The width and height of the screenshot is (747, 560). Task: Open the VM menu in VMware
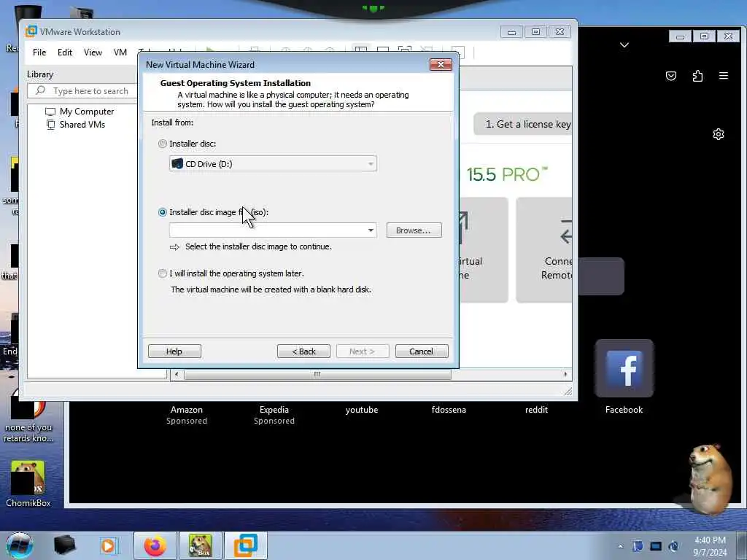pyautogui.click(x=120, y=52)
